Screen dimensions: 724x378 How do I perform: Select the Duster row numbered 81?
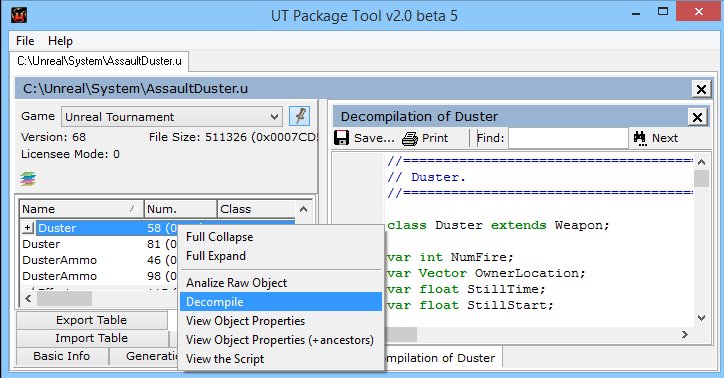click(x=99, y=244)
